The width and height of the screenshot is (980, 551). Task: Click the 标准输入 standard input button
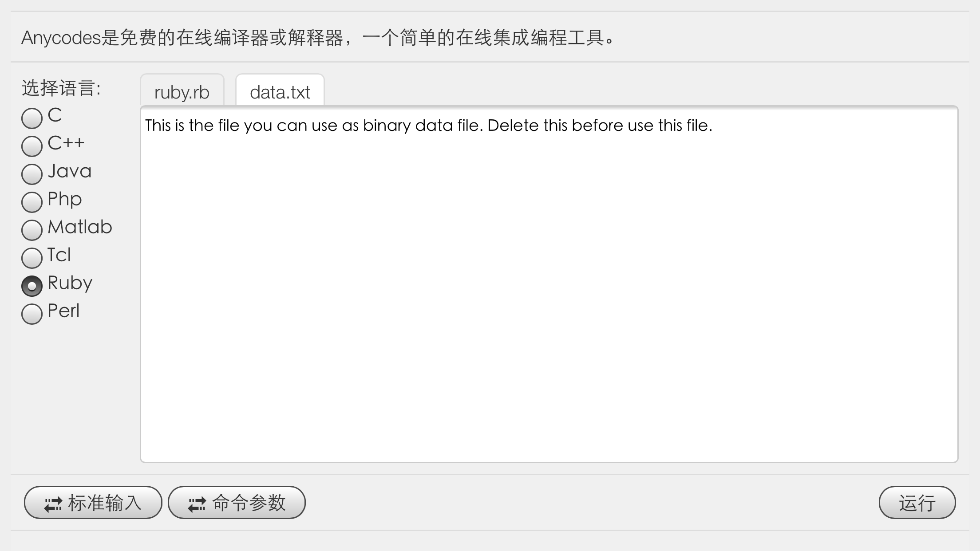94,503
